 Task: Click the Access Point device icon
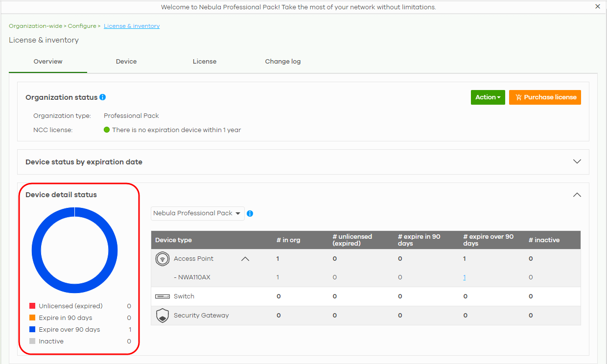[163, 259]
